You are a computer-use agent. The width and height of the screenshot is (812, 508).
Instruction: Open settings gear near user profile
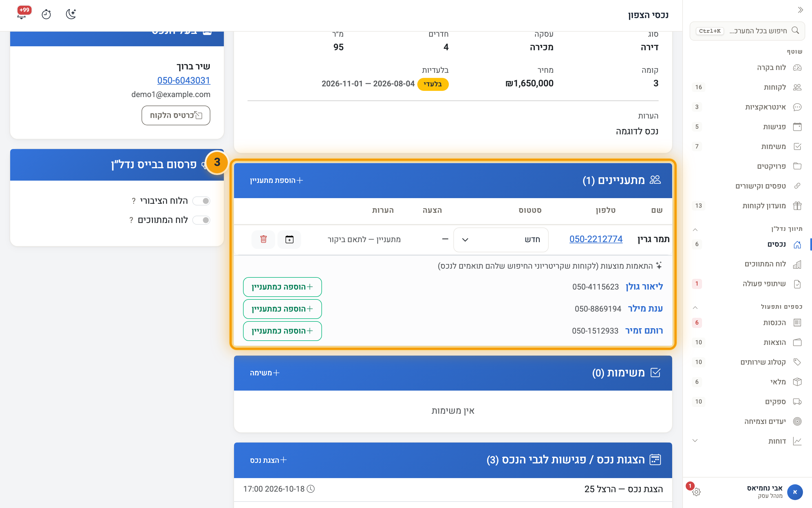coord(696,492)
